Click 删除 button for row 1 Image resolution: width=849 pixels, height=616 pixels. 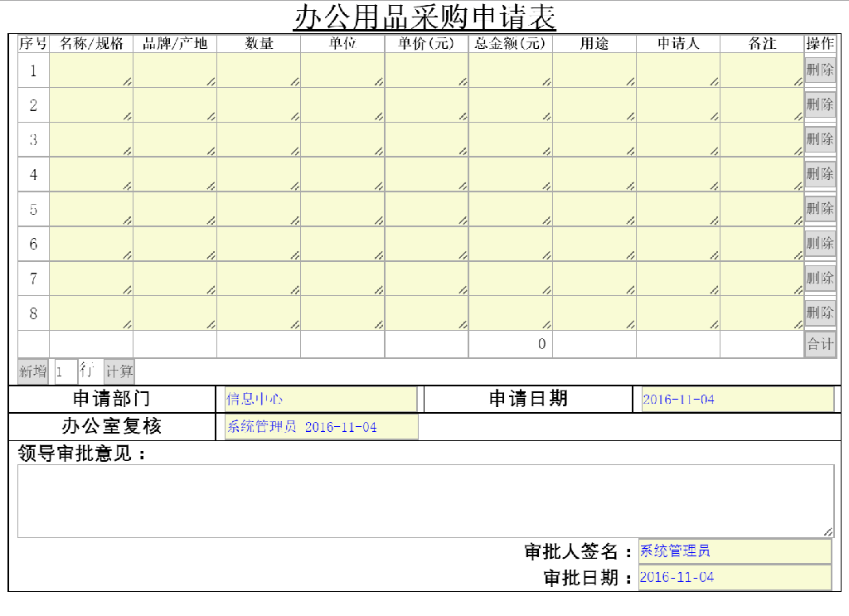[820, 70]
